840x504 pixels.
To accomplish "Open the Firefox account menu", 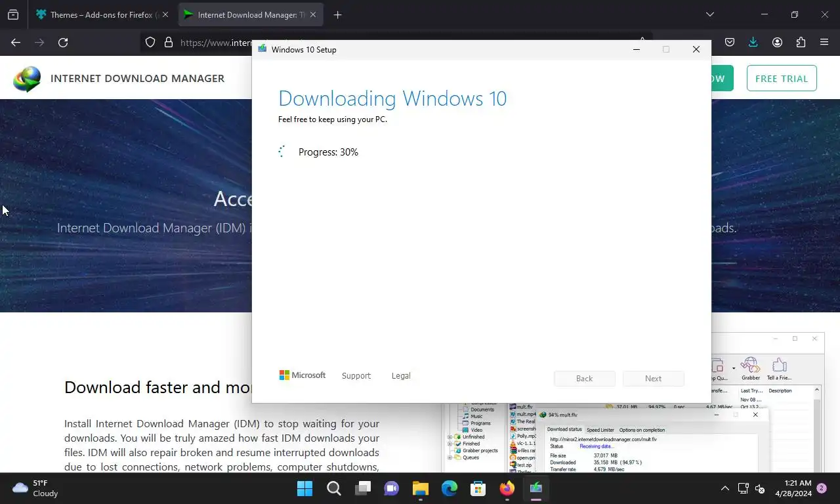I will 777,43.
